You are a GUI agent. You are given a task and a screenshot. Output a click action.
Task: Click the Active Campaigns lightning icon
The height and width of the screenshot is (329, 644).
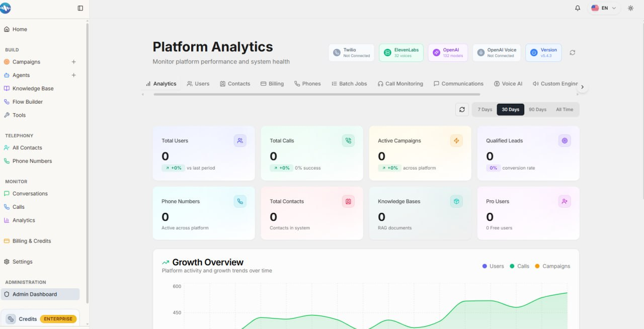coord(456,141)
